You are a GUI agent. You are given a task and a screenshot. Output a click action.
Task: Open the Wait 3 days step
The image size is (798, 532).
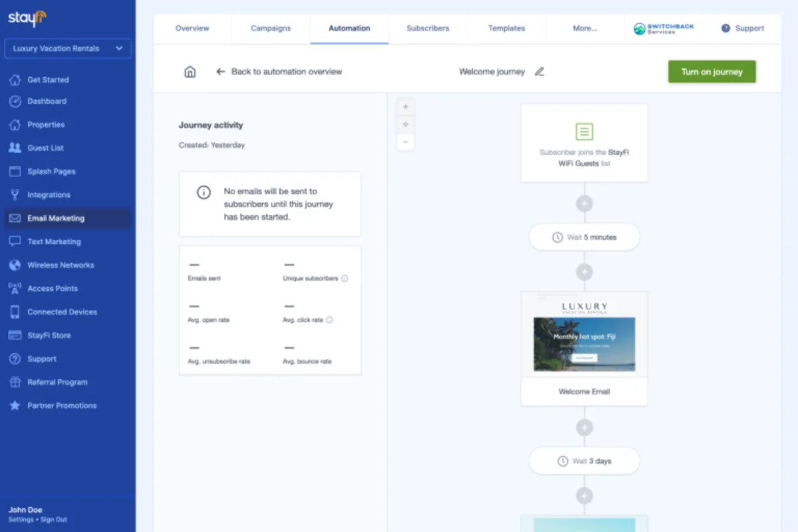click(584, 461)
